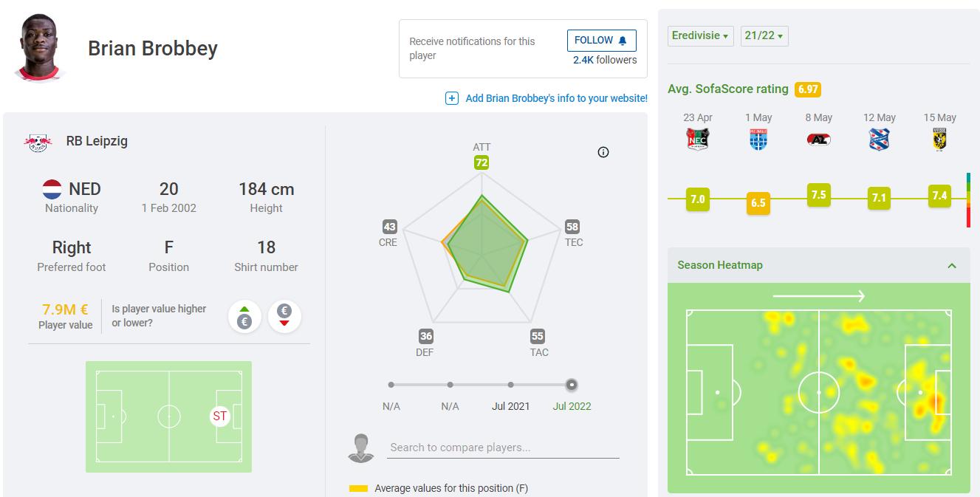Open Vitesse match icon from 15 May

[x=939, y=139]
